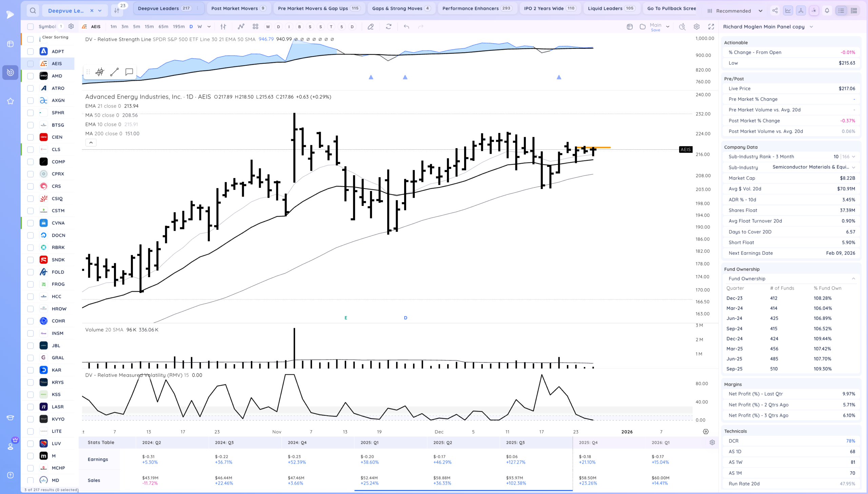Check the ADPT row checkbox
Screen dimensions: 868x494
coord(31,52)
